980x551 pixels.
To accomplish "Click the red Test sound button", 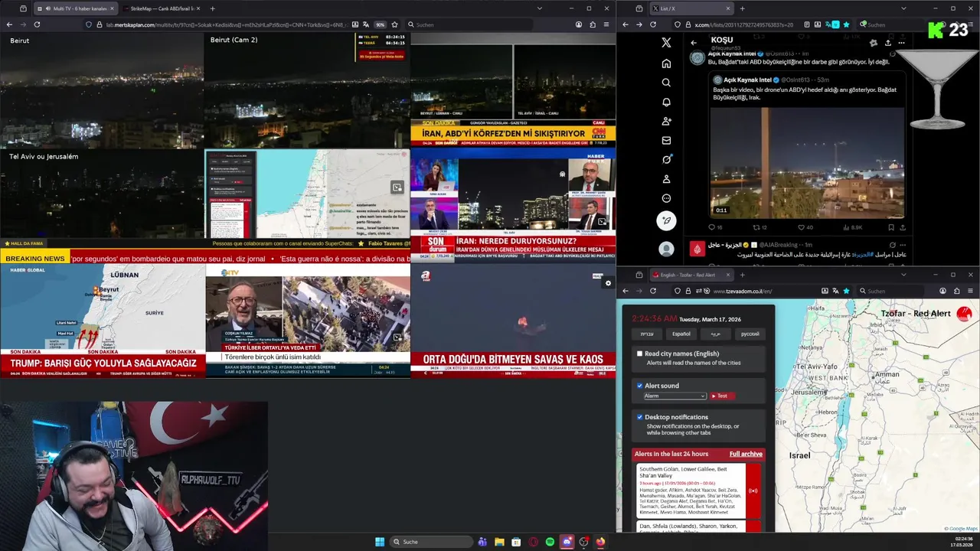I will (x=722, y=396).
